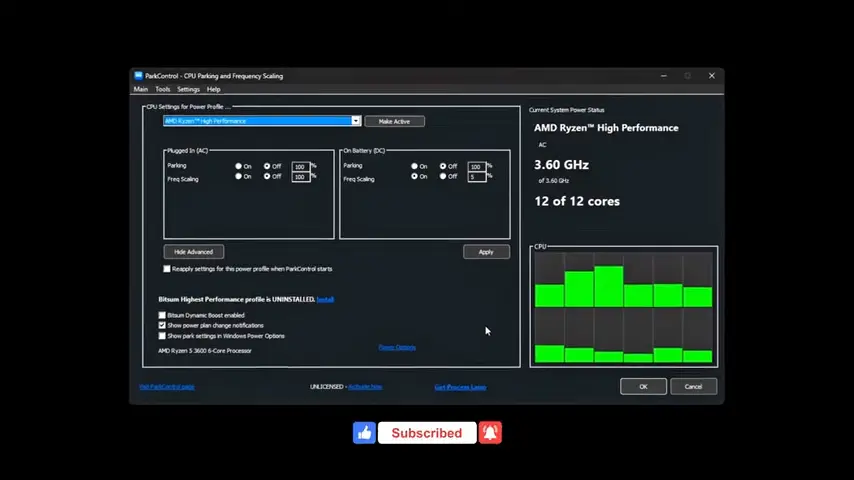The image size is (854, 480).
Task: Click the CPU core usage graph
Action: (x=624, y=307)
